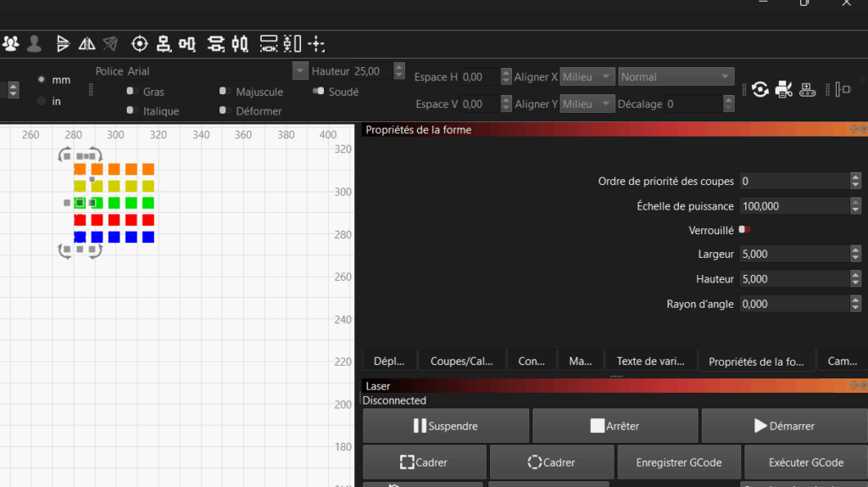Expand the toolbar overflow chevron

[862, 81]
